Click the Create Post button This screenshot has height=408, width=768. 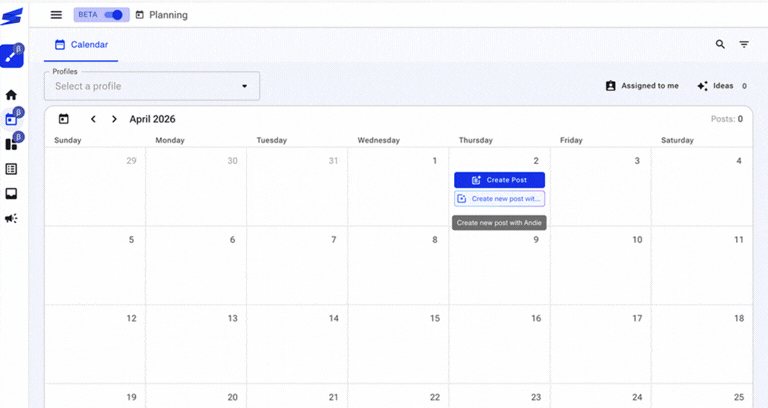click(499, 180)
